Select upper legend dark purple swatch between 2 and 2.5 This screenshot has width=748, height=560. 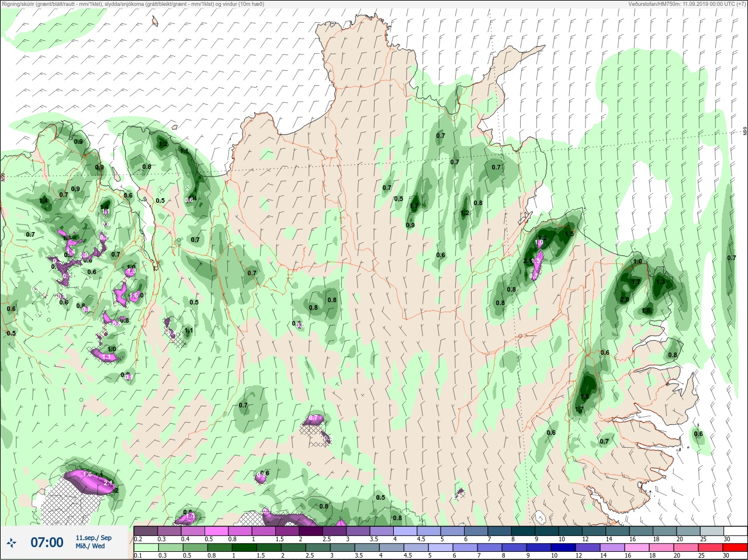[x=311, y=531]
